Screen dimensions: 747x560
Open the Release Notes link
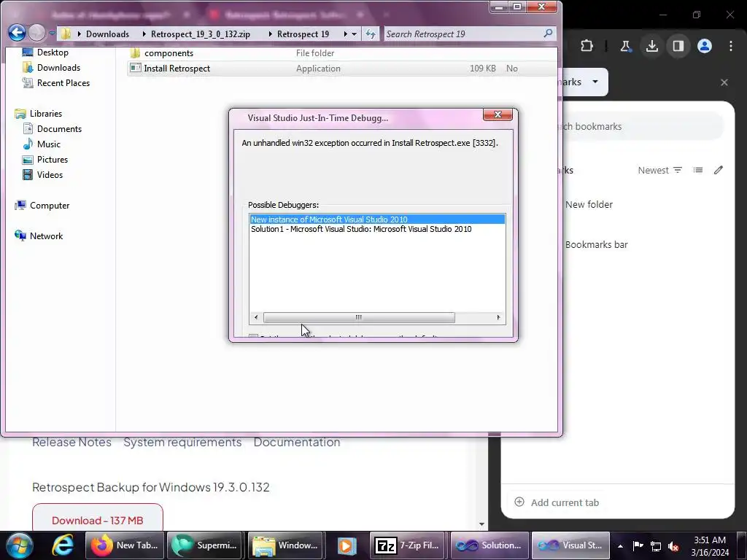(71, 443)
